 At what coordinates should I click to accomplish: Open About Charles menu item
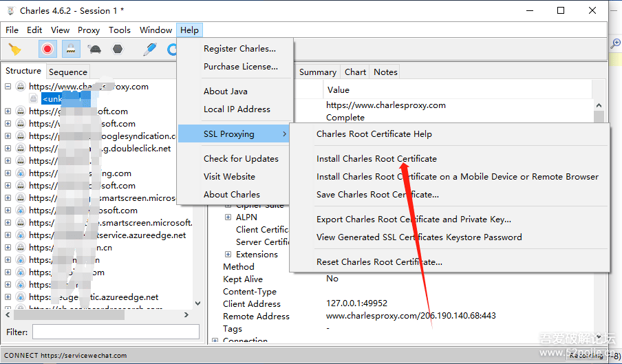click(x=232, y=194)
